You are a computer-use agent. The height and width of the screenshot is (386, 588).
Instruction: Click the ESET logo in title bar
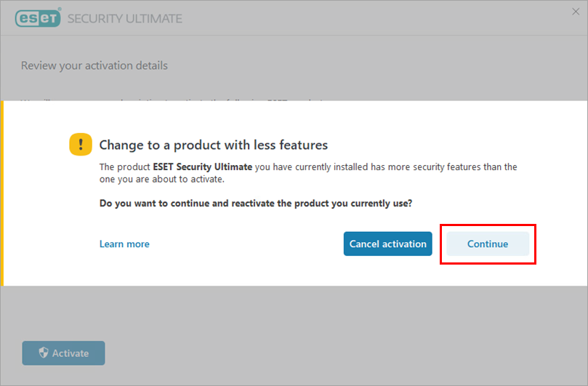(38, 18)
